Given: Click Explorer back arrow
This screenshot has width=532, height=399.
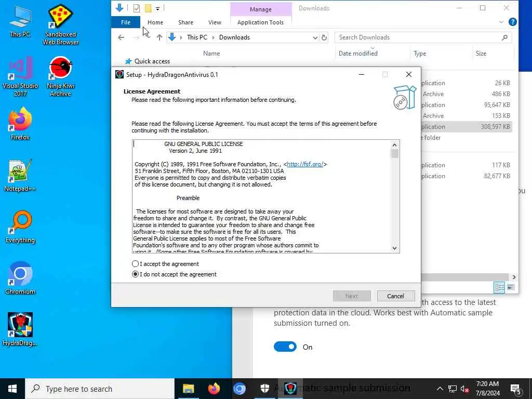Looking at the screenshot, I should (121, 37).
